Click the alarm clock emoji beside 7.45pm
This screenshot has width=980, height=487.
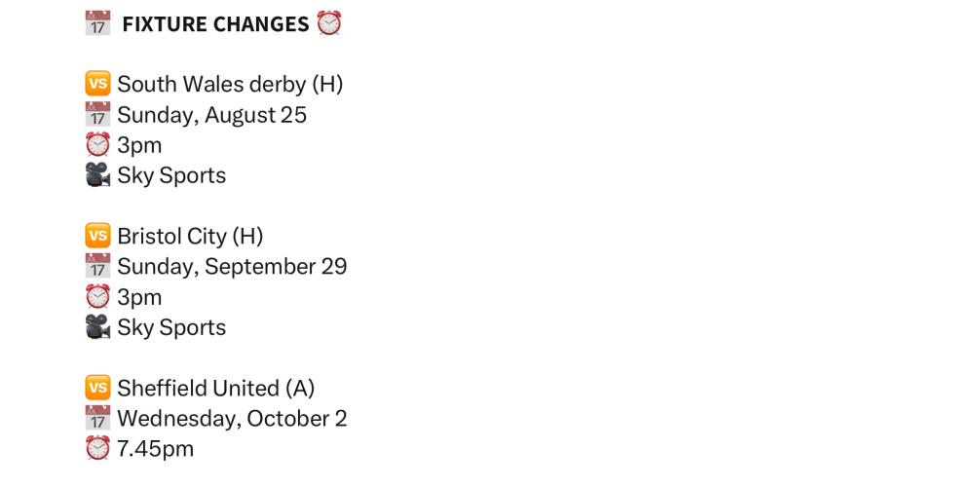pos(97,449)
